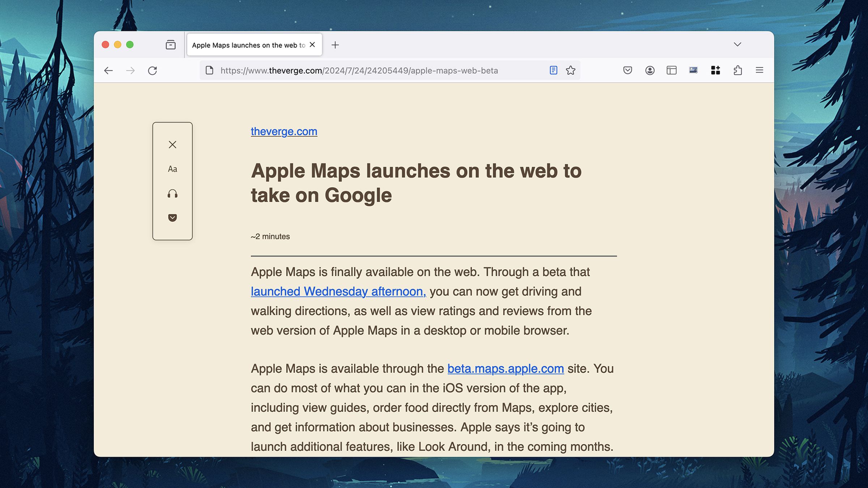Open the Extensions puzzle-piece icon
This screenshot has width=868, height=488.
point(737,70)
